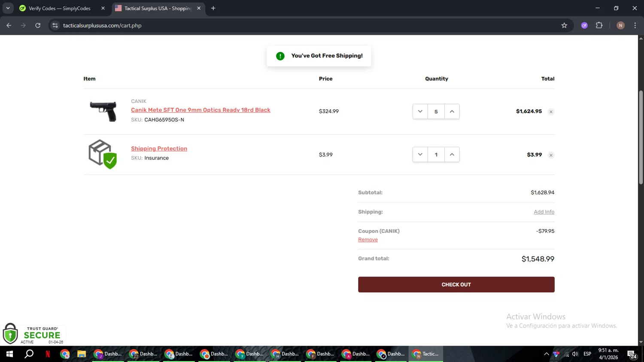Open the Shipping Protection link
644x362 pixels.
(x=159, y=149)
